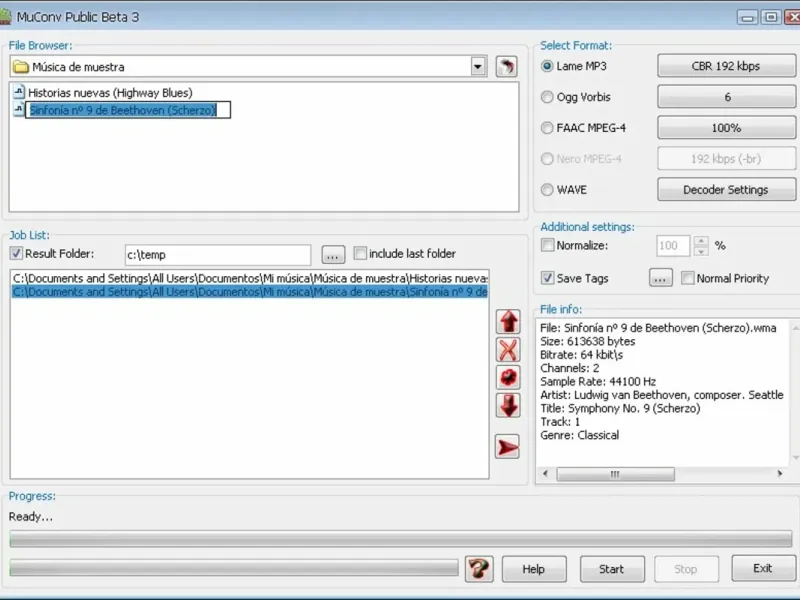Click the Size: 613638 bytes line

[588, 341]
